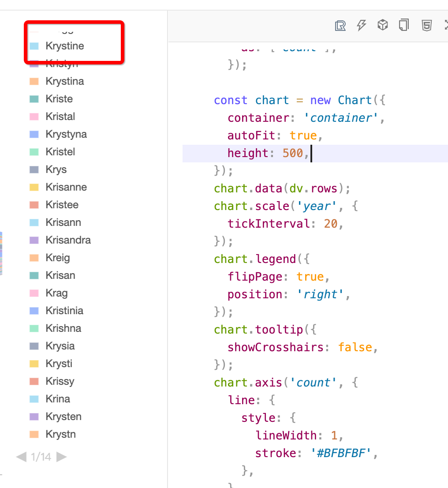The height and width of the screenshot is (488, 448).
Task: Copy the code with the copy icon
Action: click(404, 25)
